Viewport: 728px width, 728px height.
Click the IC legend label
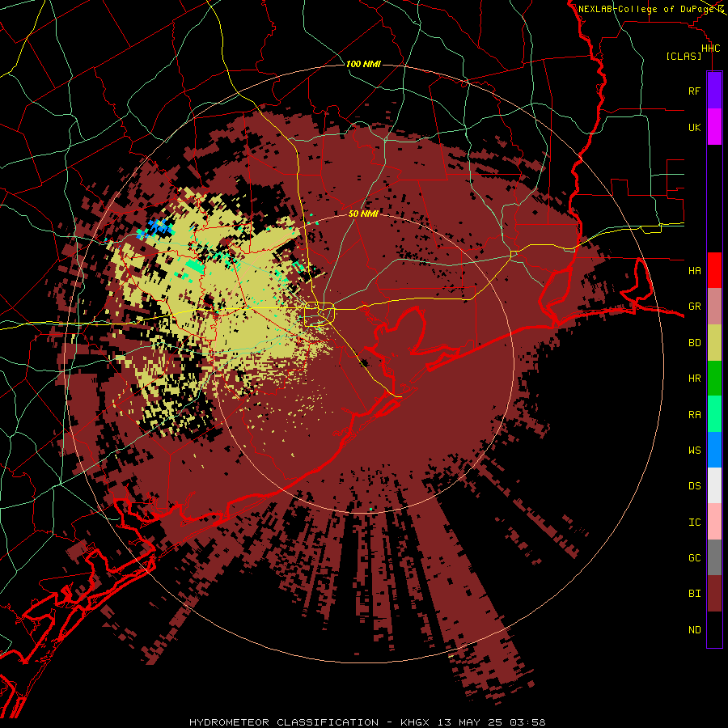coord(694,523)
